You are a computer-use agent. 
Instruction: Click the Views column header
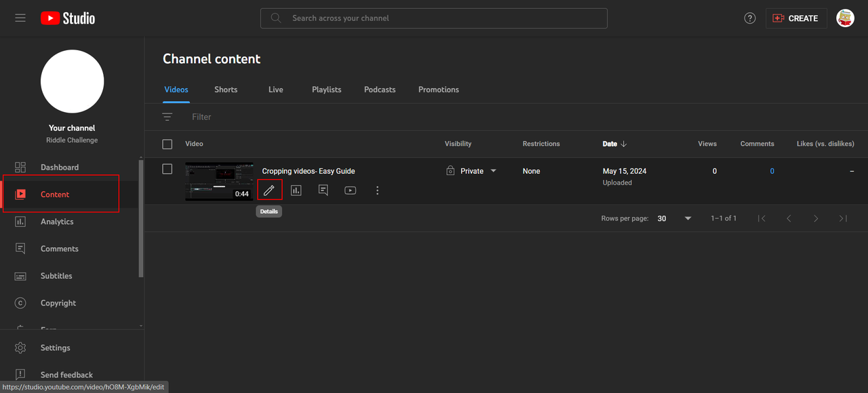[x=707, y=144]
